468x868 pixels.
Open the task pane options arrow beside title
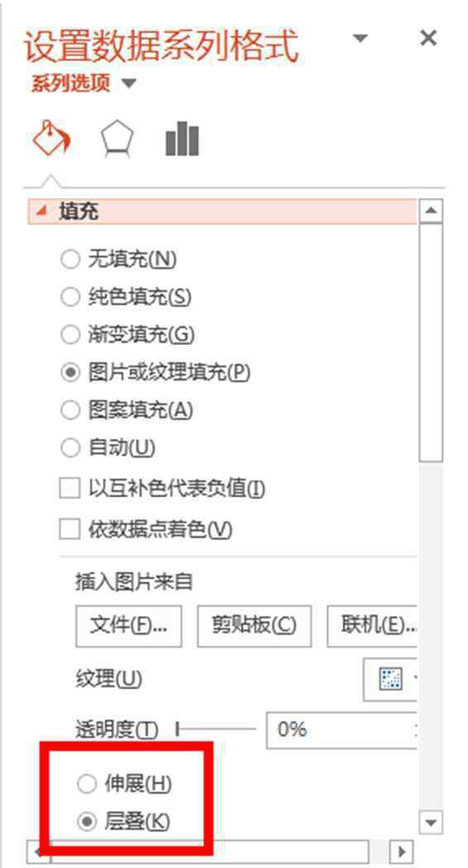pyautogui.click(x=360, y=38)
